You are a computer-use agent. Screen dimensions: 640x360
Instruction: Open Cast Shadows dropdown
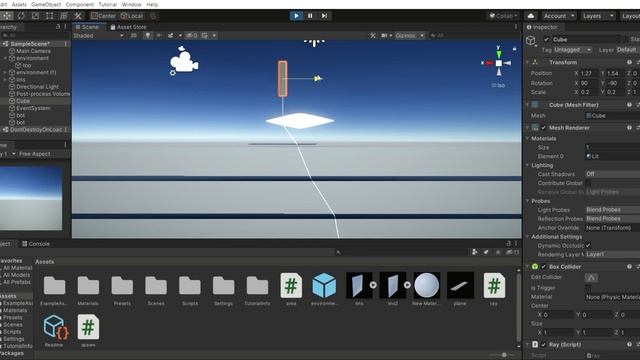coord(612,174)
